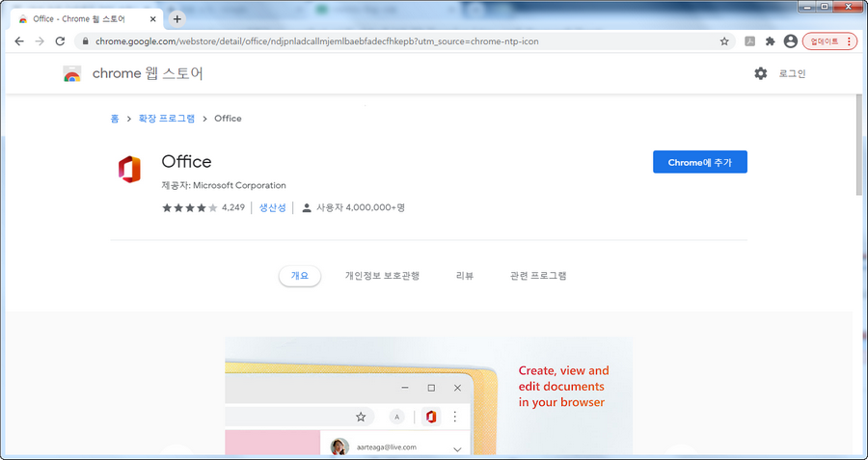Click the star rating for Office
This screenshot has height=460, width=868.
pos(189,208)
